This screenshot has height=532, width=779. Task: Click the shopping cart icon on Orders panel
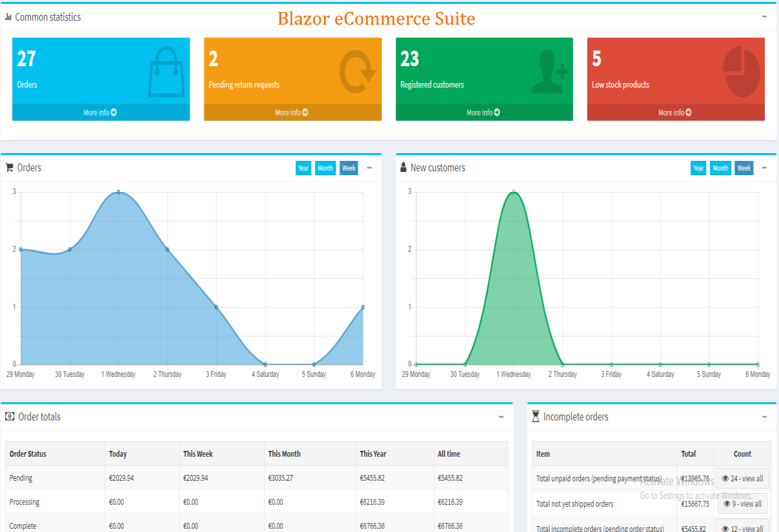click(x=9, y=167)
